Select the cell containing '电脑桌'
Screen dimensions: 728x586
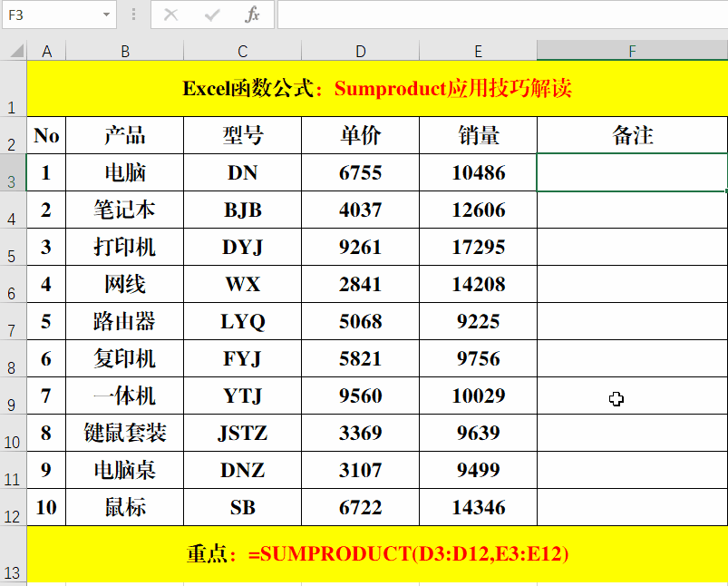(125, 470)
